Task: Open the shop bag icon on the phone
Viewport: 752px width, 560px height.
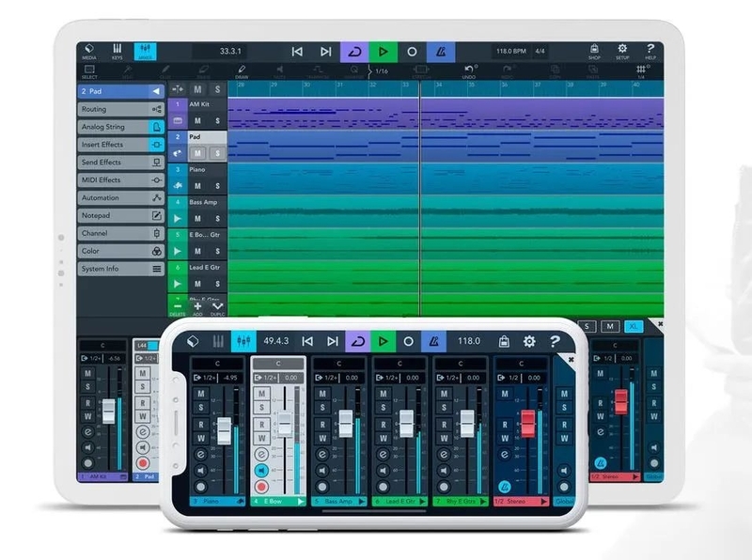Action: 504,341
